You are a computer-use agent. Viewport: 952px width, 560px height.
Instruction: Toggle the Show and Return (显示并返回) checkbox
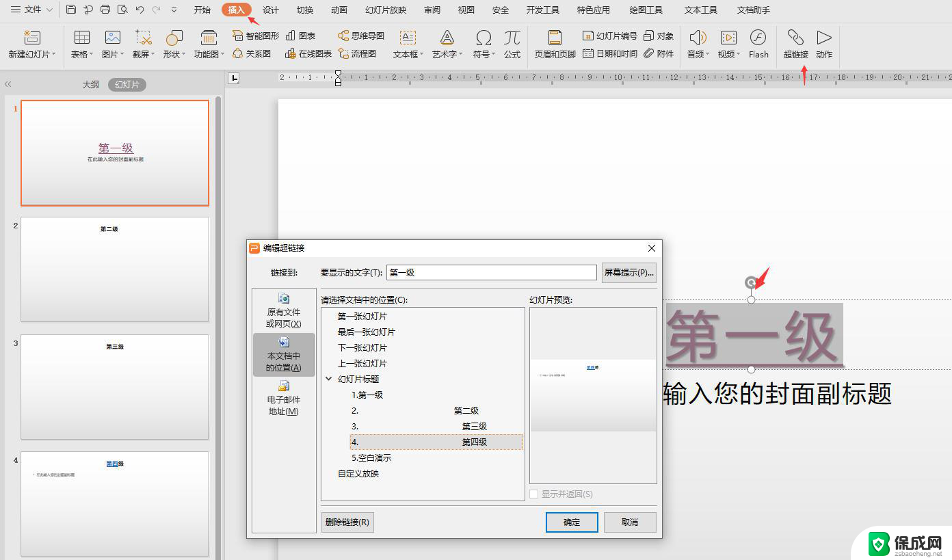(534, 494)
